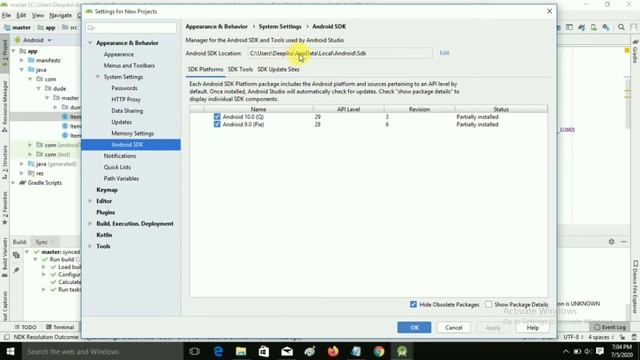Viewport: 640px width, 360px height.
Task: Open Firefox from the taskbar
Action: coord(333,351)
